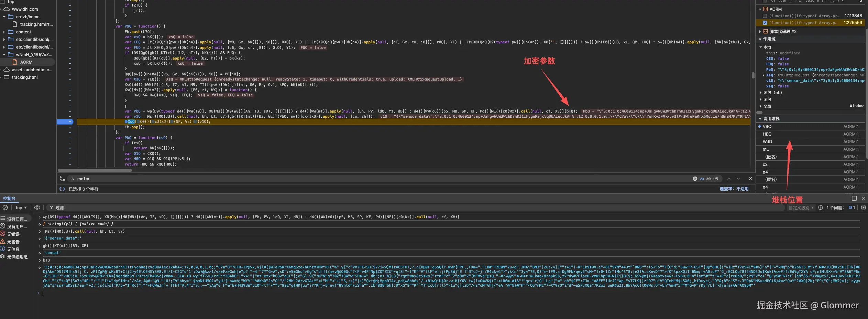The image size is (868, 319).
Task: Click the info circle icon in the console sidebar
Action: [x=3, y=249]
